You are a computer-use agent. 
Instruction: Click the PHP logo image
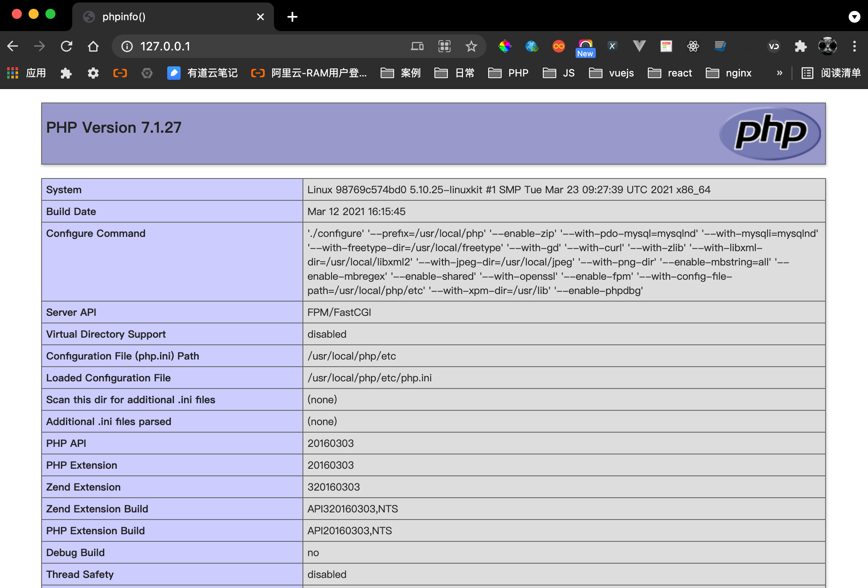(x=770, y=134)
